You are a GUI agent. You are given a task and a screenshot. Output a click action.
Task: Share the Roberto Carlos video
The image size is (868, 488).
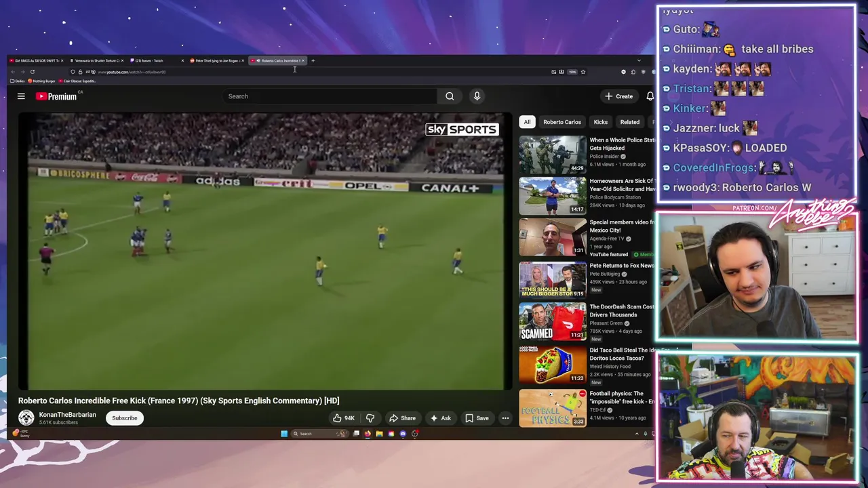pos(402,418)
